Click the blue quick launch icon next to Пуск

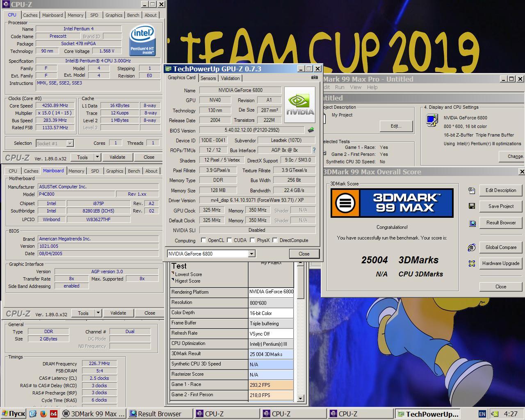tap(33, 414)
